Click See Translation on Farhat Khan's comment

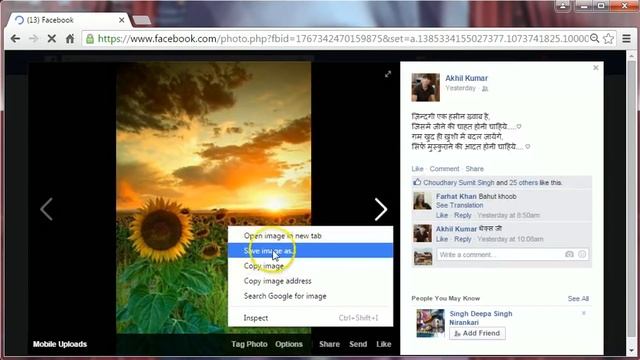click(x=459, y=205)
